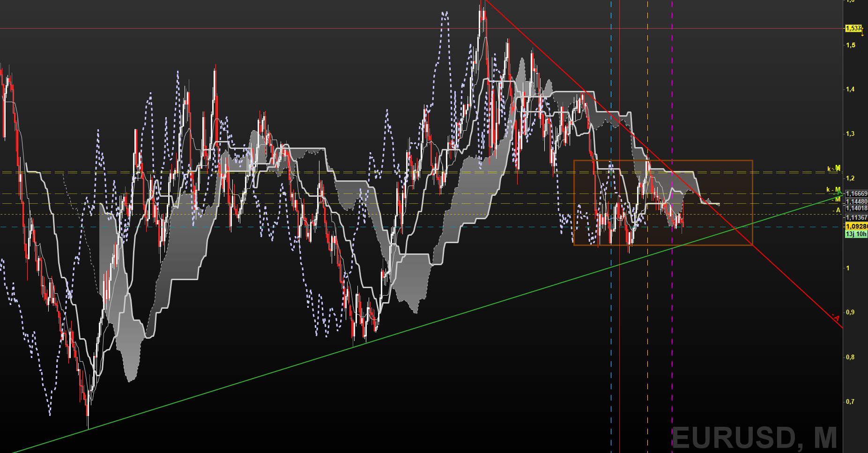Click the 1,14480 price tag
The image size is (868, 453).
click(856, 201)
